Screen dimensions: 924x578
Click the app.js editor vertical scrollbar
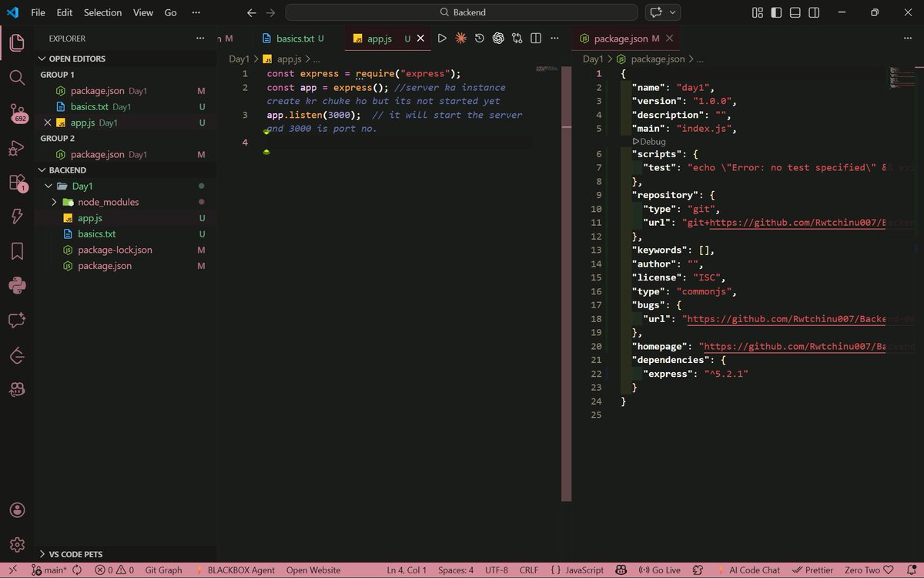pyautogui.click(x=567, y=284)
